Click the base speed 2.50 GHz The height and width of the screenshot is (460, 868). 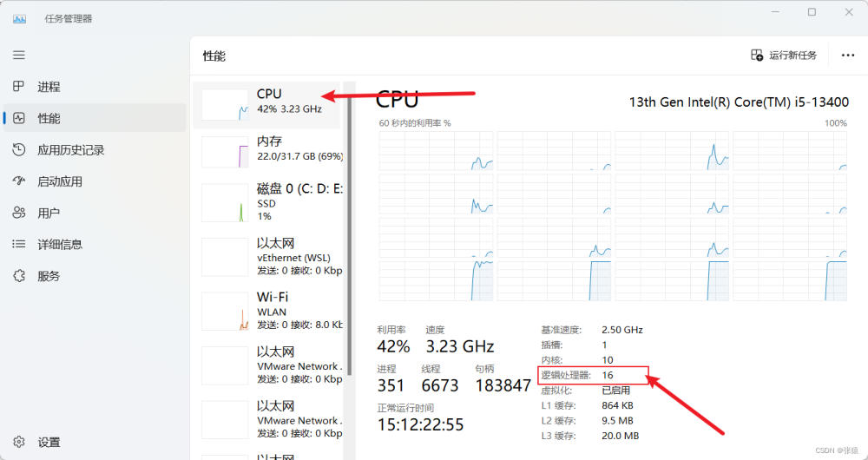(x=622, y=330)
